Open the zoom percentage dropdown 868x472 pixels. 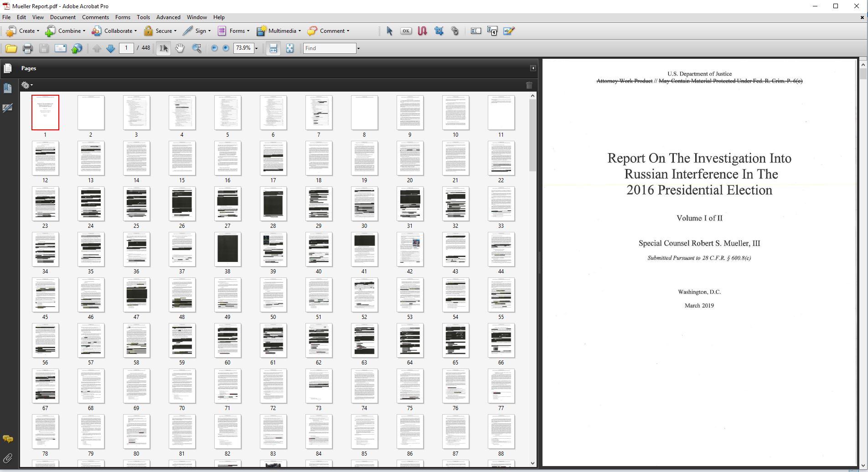(256, 48)
